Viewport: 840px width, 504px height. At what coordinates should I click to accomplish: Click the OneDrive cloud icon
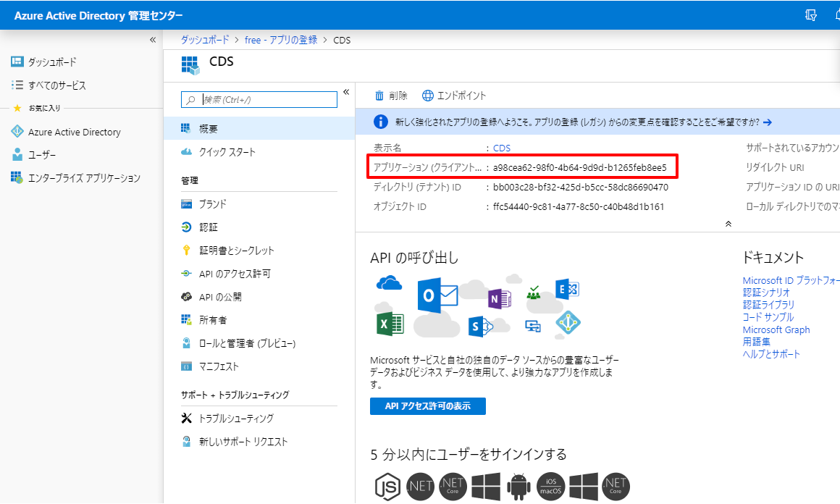[389, 283]
